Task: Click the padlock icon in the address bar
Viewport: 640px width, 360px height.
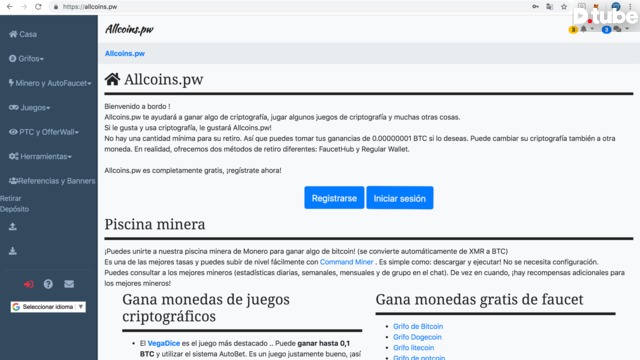Action: tap(56, 7)
